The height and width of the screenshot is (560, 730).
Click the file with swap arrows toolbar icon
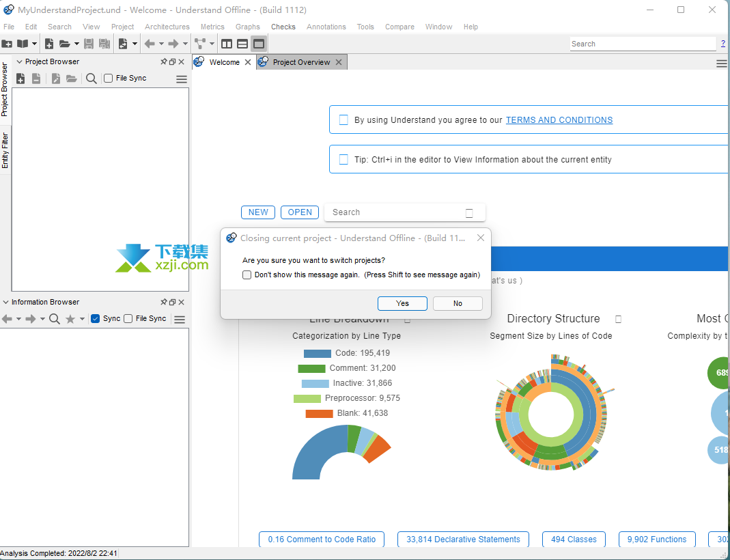click(x=123, y=44)
